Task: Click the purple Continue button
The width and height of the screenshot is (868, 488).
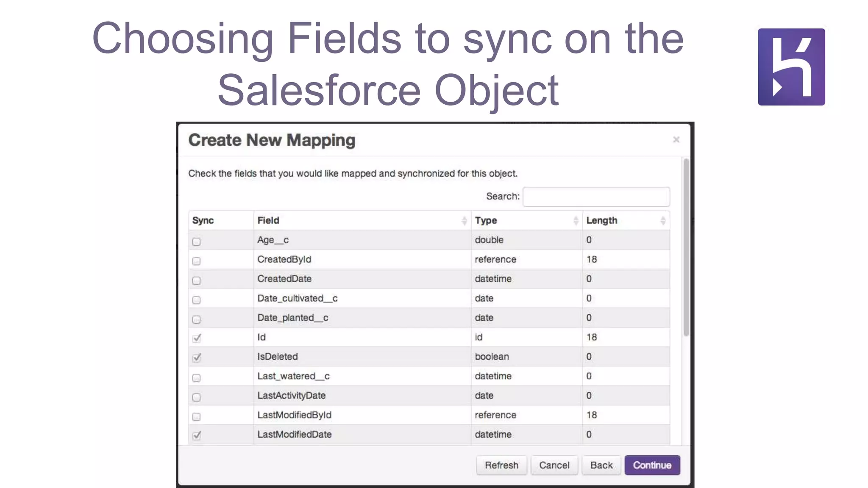Action: point(652,465)
